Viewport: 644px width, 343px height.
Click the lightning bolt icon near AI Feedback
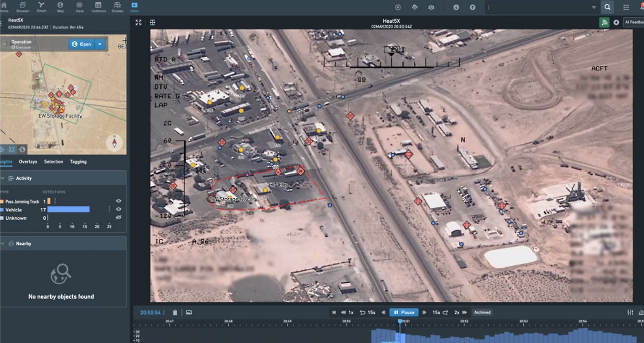click(x=616, y=22)
